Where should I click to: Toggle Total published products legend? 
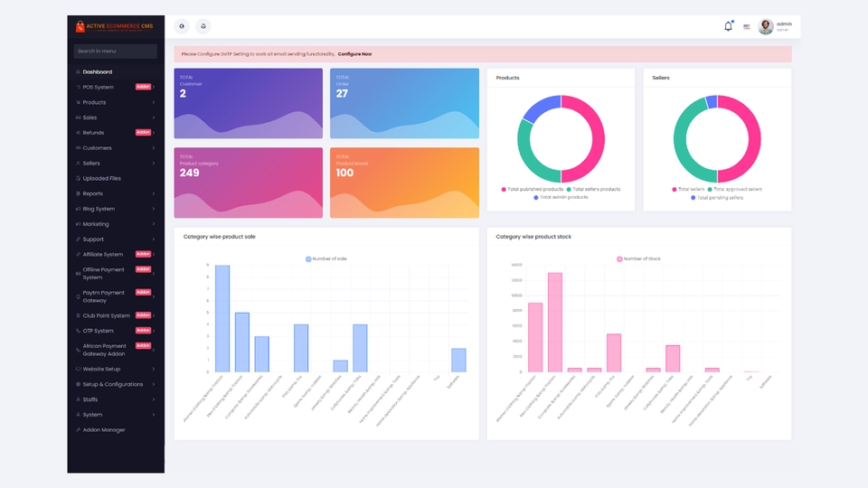tap(533, 189)
